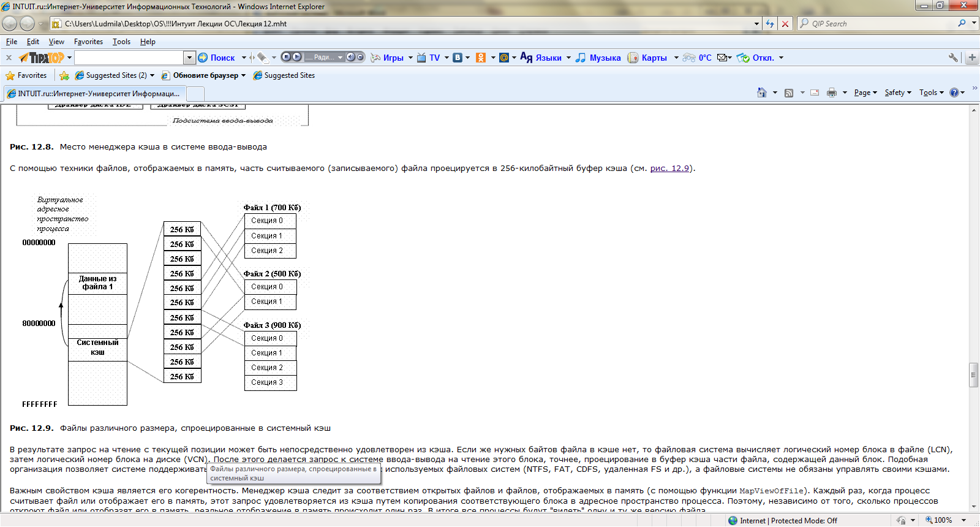The width and height of the screenshot is (980, 527).
Task: Click the radio play button
Action: (x=297, y=57)
